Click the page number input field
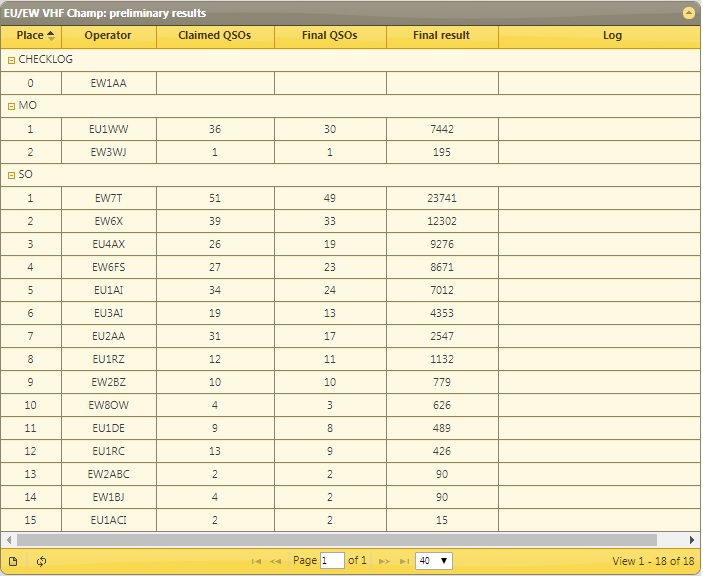703x576 pixels. click(x=332, y=561)
